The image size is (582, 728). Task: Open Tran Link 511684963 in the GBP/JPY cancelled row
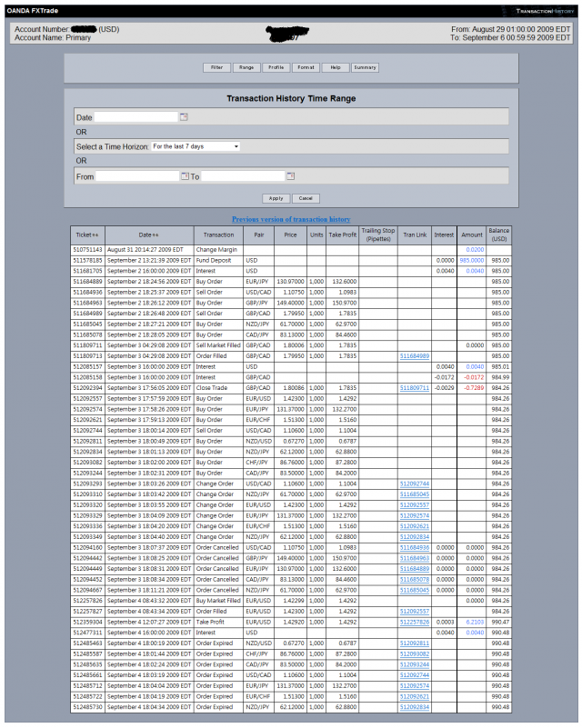click(x=415, y=559)
